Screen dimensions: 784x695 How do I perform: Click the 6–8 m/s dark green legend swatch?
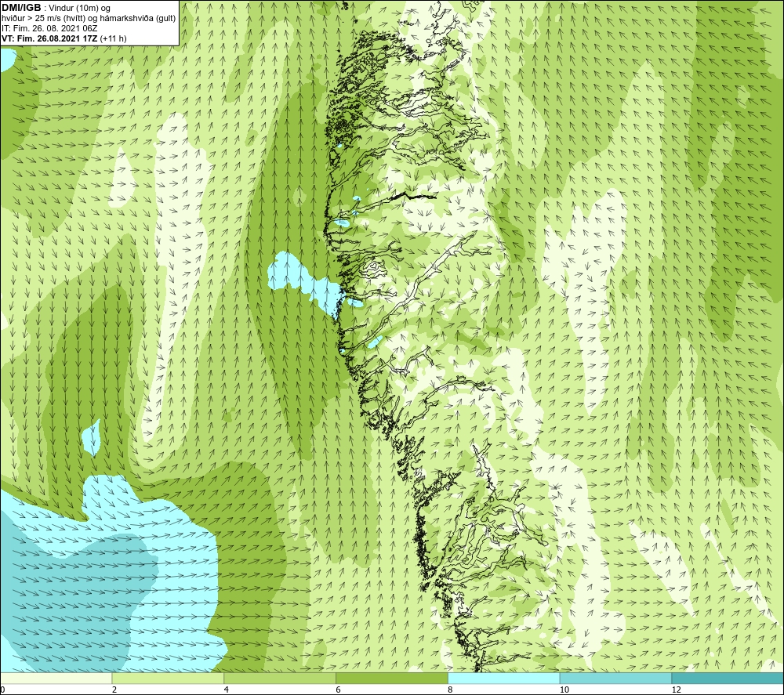392,678
